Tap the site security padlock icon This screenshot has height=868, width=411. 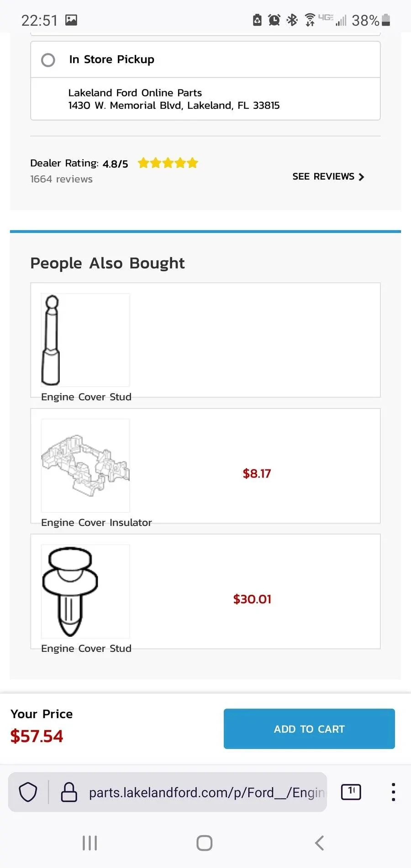(x=69, y=792)
